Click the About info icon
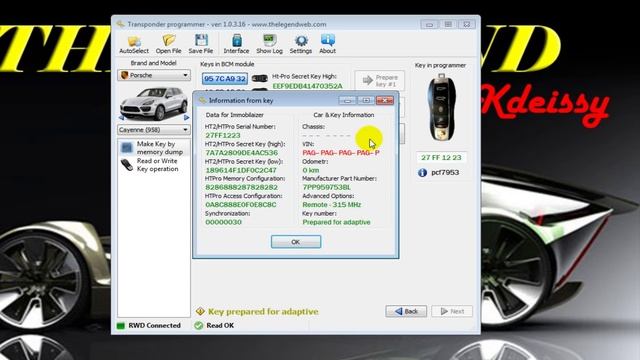This screenshot has width=640, height=360. 327,44
